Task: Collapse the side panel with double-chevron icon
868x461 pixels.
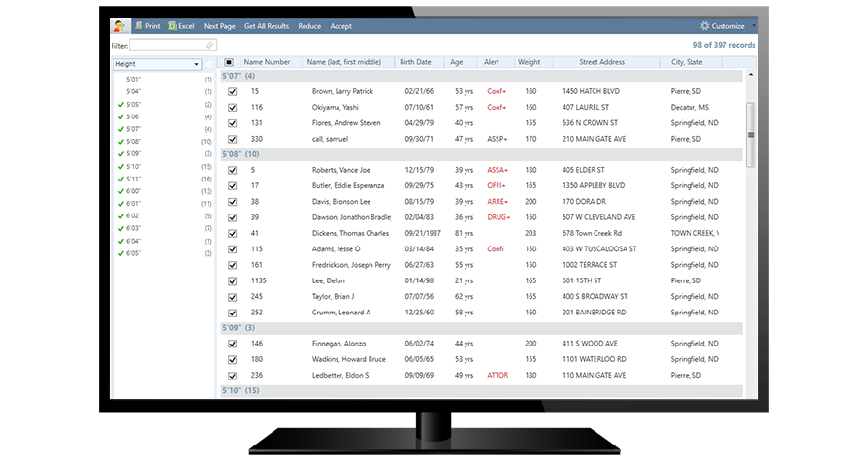Action: pyautogui.click(x=208, y=64)
